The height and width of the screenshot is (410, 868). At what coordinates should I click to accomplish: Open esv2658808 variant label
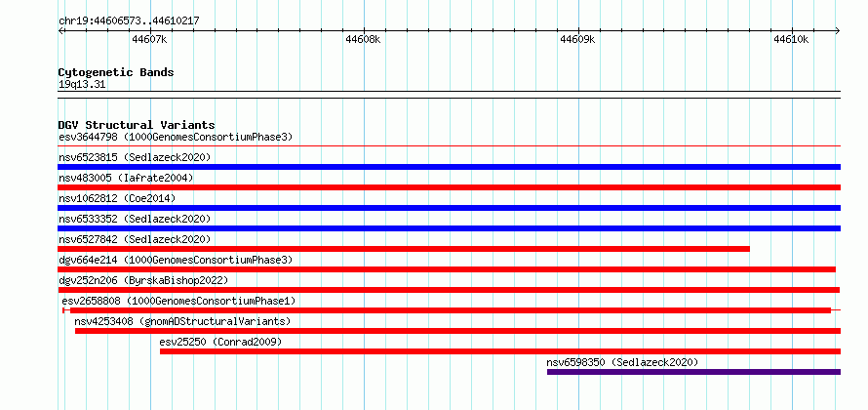178,301
